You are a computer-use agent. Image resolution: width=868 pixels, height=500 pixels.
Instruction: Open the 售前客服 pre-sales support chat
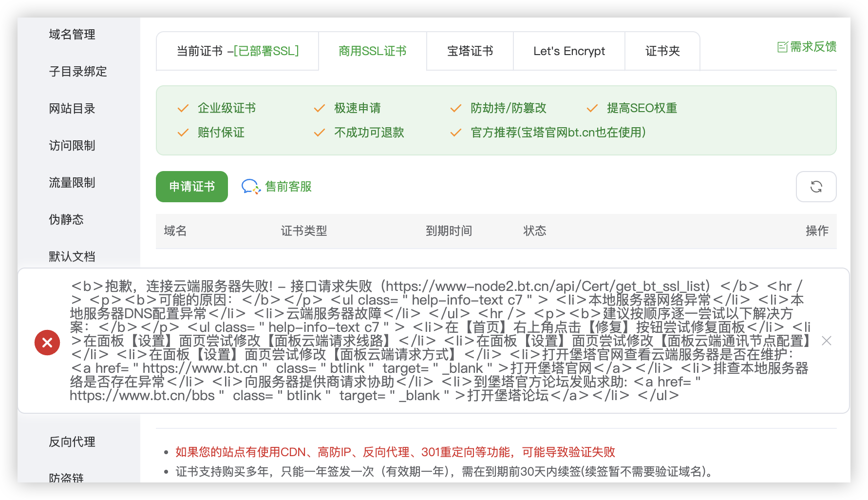tap(277, 187)
